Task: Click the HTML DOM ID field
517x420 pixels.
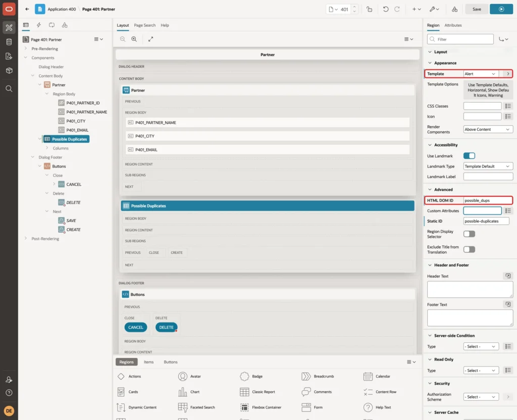Action: pyautogui.click(x=488, y=200)
